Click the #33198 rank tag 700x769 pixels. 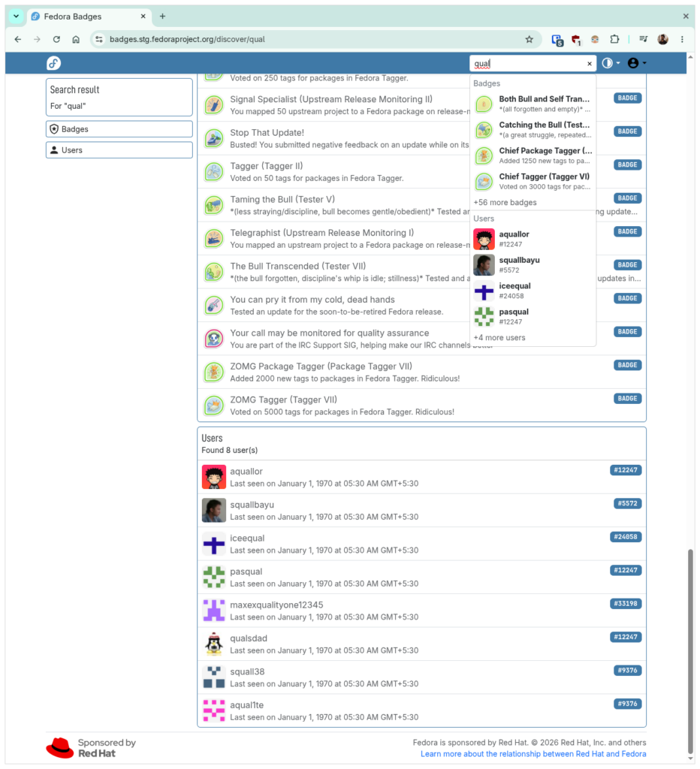point(626,604)
